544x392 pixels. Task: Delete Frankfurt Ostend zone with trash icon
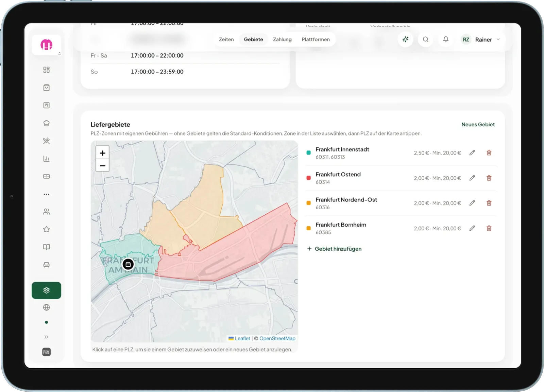click(489, 178)
